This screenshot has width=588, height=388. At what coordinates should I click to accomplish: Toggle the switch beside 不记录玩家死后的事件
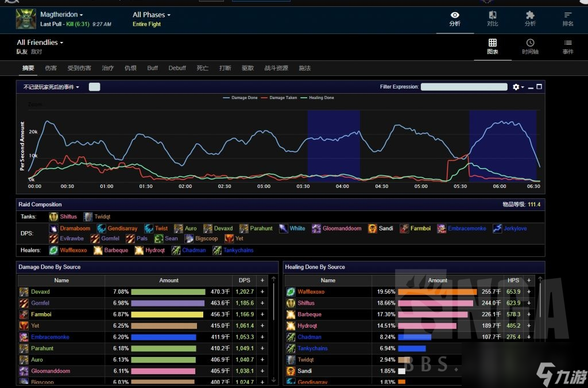click(95, 87)
